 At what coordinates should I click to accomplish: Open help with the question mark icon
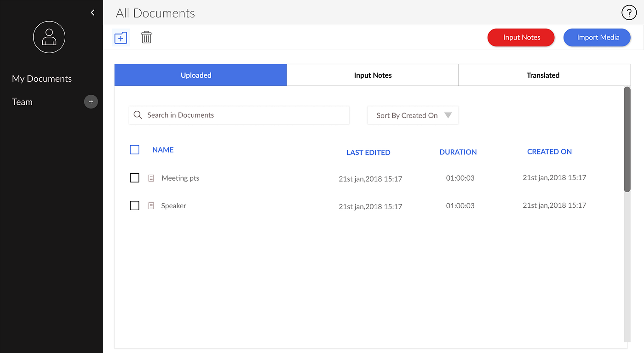coord(629,12)
